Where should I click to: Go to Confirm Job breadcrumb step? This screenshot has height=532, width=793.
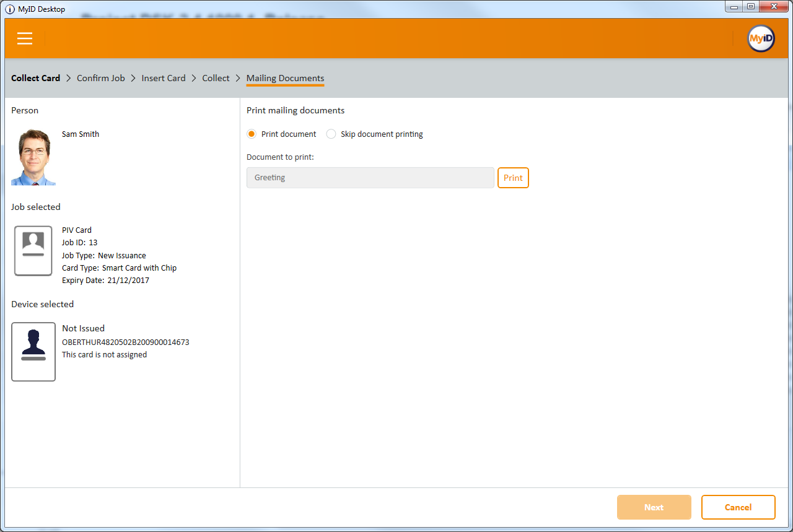click(101, 78)
